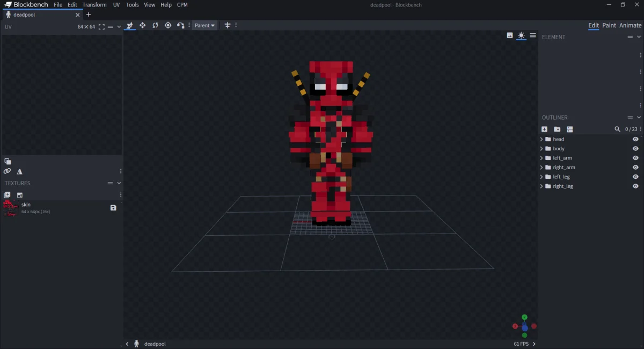The width and height of the screenshot is (644, 349).
Task: Open UV toolbar three-dot options
Action: (x=120, y=171)
